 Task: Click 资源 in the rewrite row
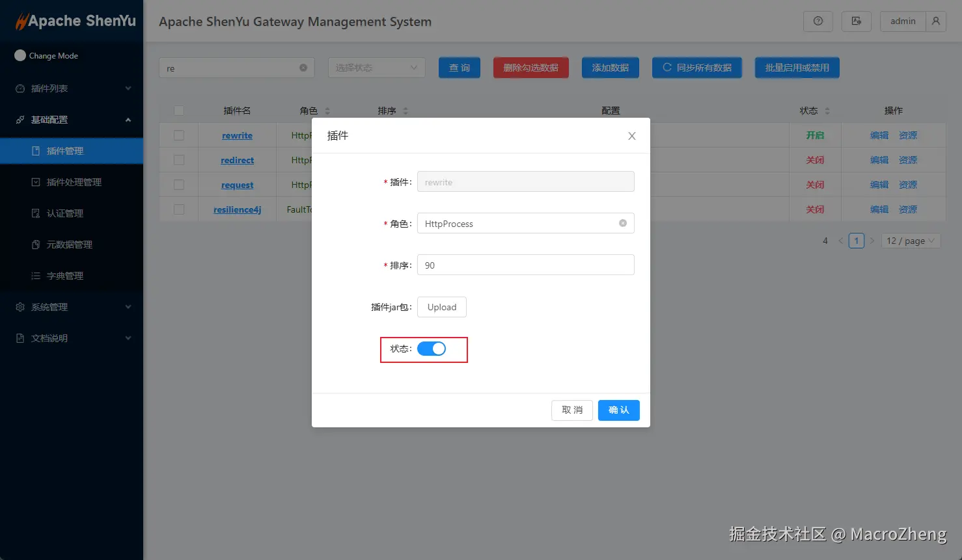coord(908,135)
